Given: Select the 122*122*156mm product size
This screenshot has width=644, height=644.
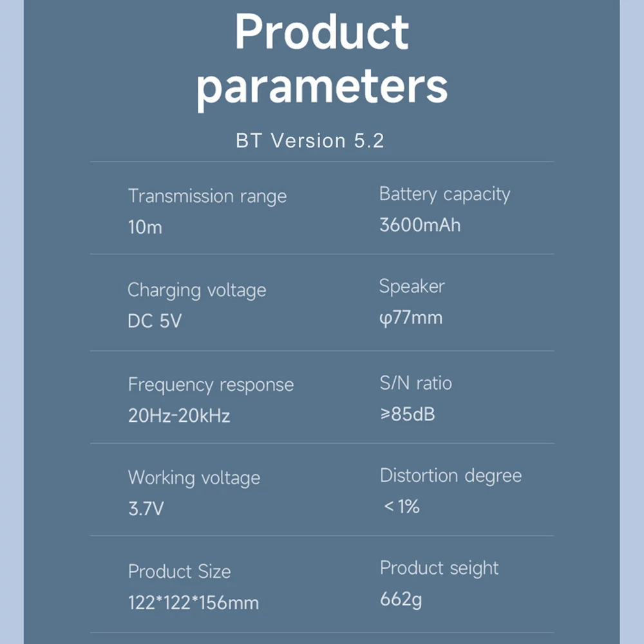Looking at the screenshot, I should pos(193,603).
